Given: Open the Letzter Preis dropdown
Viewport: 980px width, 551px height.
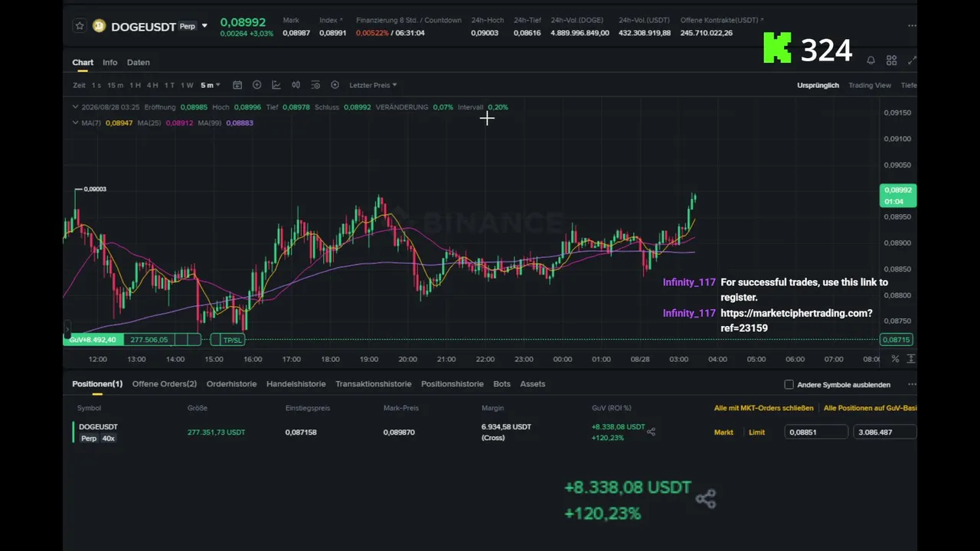Looking at the screenshot, I should [x=373, y=85].
